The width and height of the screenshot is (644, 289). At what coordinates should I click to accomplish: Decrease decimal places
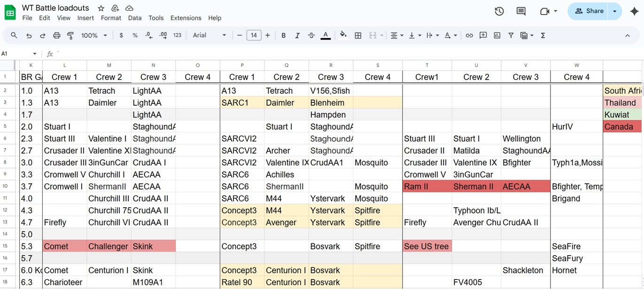149,35
